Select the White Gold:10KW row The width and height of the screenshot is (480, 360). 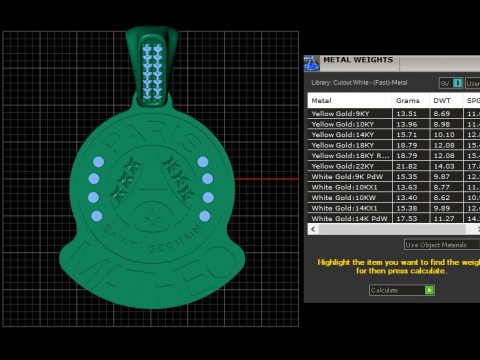[394, 198]
